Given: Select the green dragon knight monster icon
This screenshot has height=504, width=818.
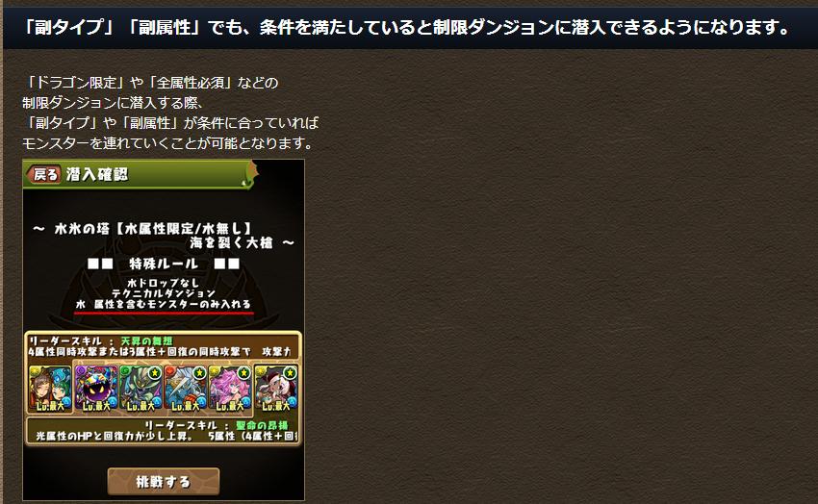Looking at the screenshot, I should click(x=141, y=389).
